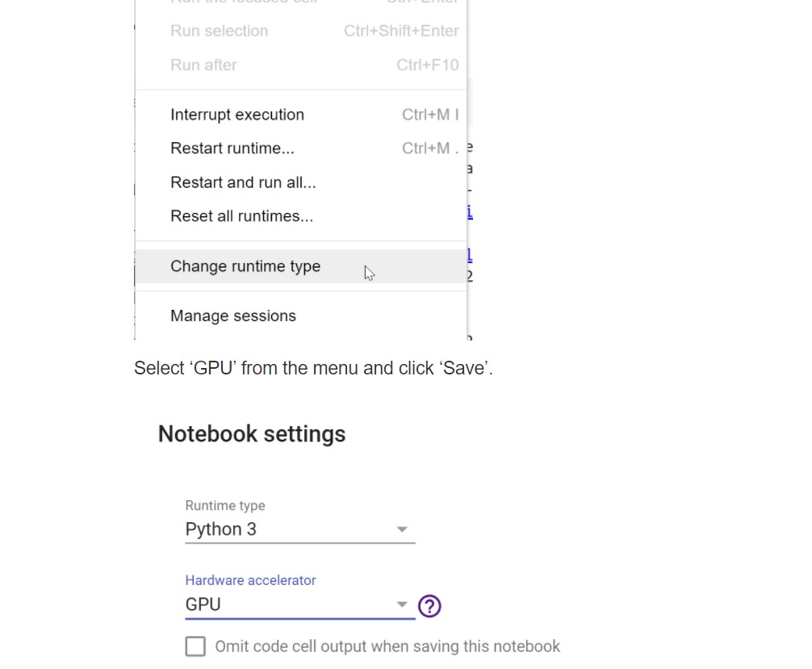Select Reset all runtimes... menu entry
This screenshot has height=669, width=812.
click(241, 216)
